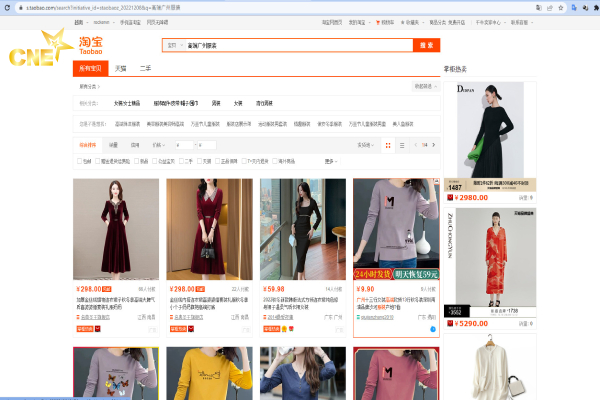Go to next results page arrow
Screen dimensions: 600x400
pyautogui.click(x=434, y=145)
